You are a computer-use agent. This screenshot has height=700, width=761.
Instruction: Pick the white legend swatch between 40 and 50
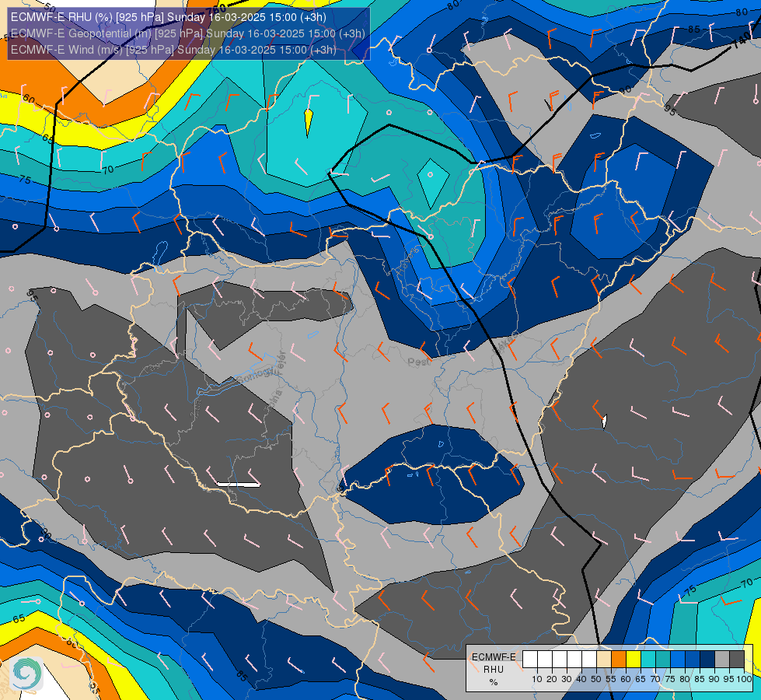[589, 660]
